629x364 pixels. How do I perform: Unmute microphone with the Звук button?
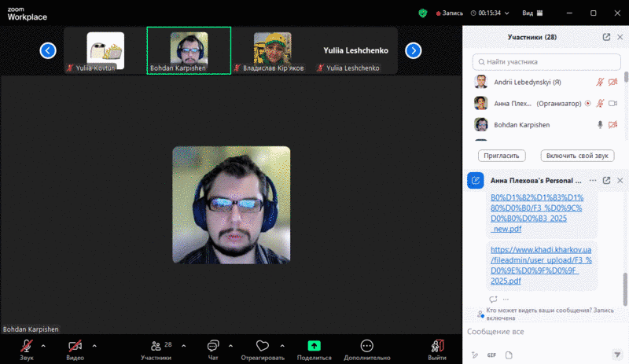[x=27, y=346]
